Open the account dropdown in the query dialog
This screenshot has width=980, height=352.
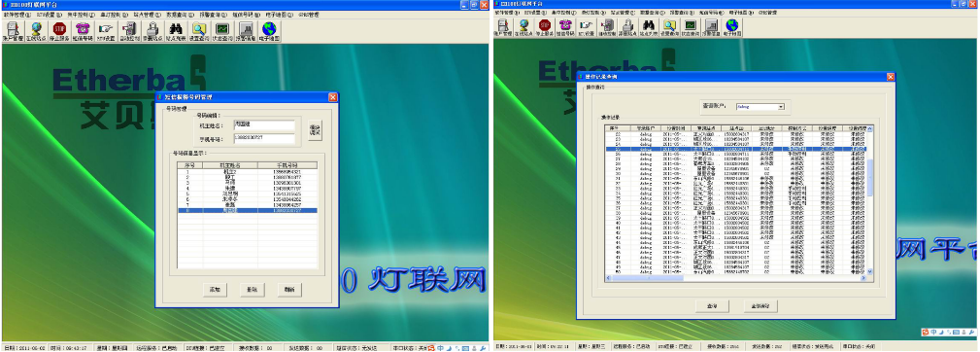[x=760, y=107]
